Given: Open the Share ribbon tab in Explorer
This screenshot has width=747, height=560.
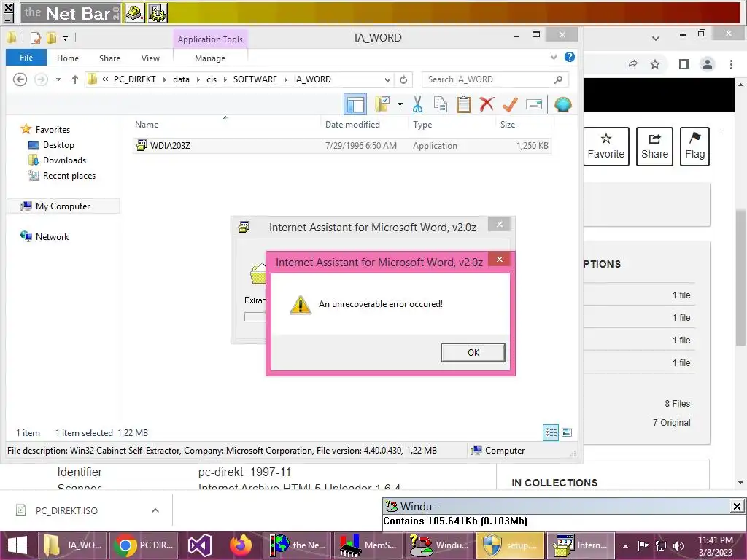Looking at the screenshot, I should click(109, 58).
